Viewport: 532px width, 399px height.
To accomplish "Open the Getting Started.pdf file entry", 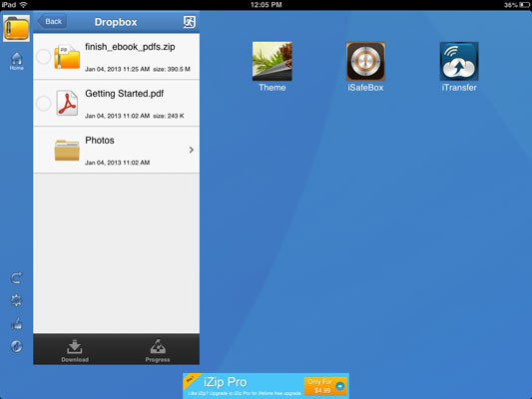I will click(117, 104).
